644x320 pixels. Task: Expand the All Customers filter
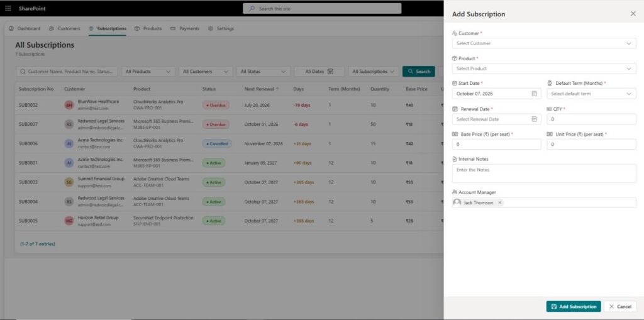[x=206, y=72]
